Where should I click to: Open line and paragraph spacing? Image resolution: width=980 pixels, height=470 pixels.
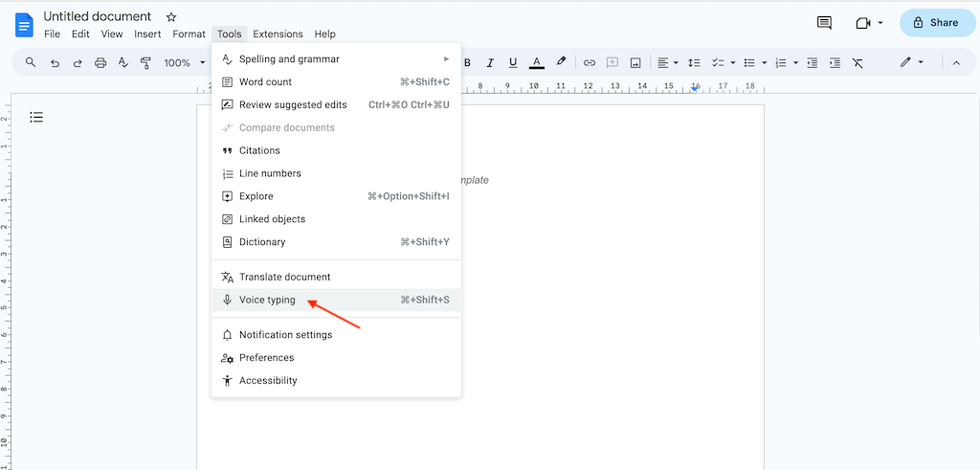coord(694,62)
